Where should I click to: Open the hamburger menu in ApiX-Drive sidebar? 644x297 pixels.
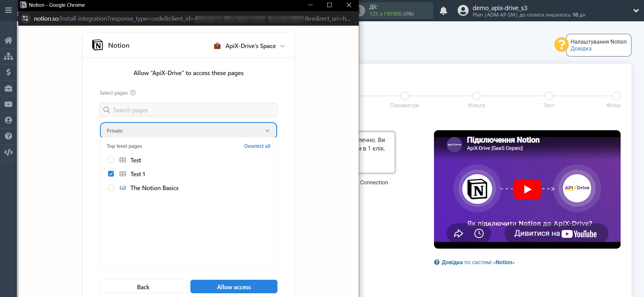8,10
